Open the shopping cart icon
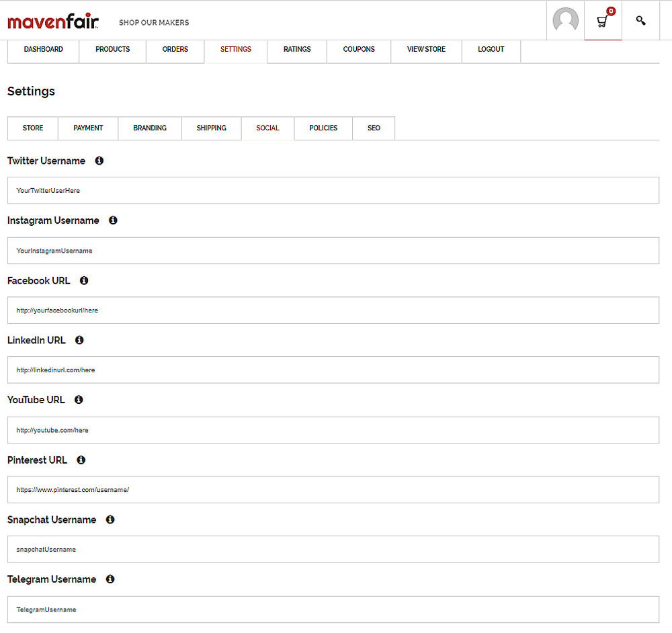 (x=603, y=19)
